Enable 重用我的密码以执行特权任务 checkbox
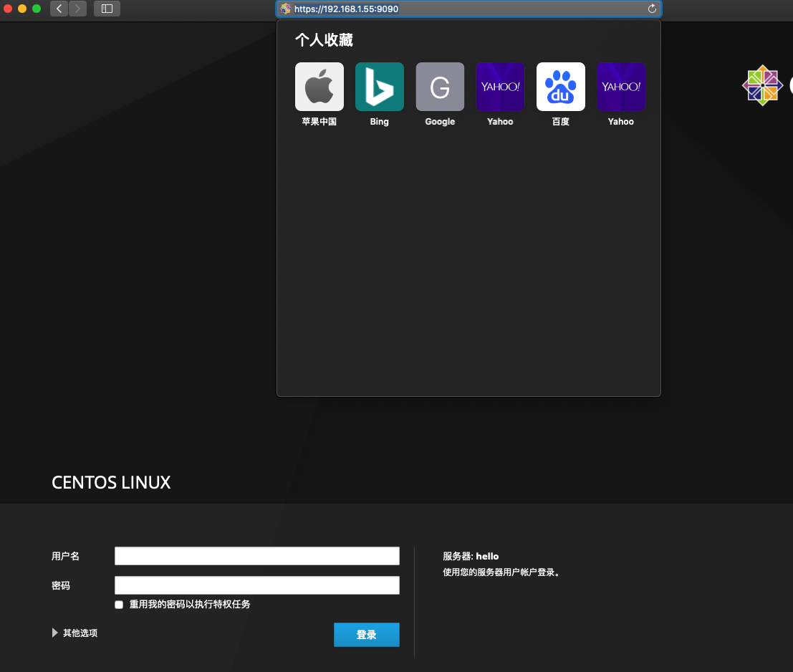 coord(119,604)
